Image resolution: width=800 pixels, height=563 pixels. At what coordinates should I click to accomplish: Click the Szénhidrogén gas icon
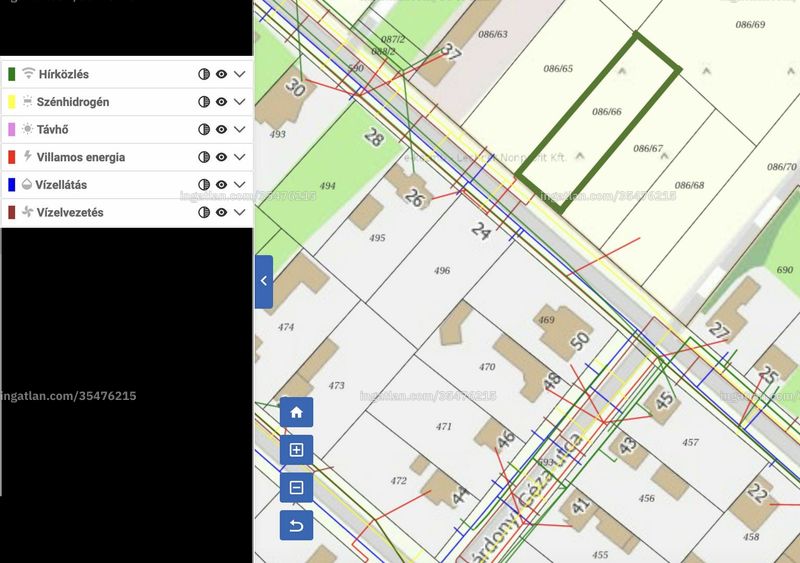(x=28, y=101)
